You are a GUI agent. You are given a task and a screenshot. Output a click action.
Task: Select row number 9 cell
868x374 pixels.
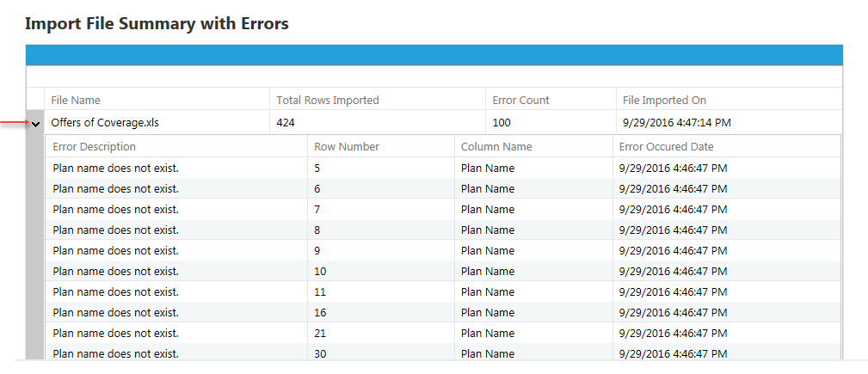point(381,251)
